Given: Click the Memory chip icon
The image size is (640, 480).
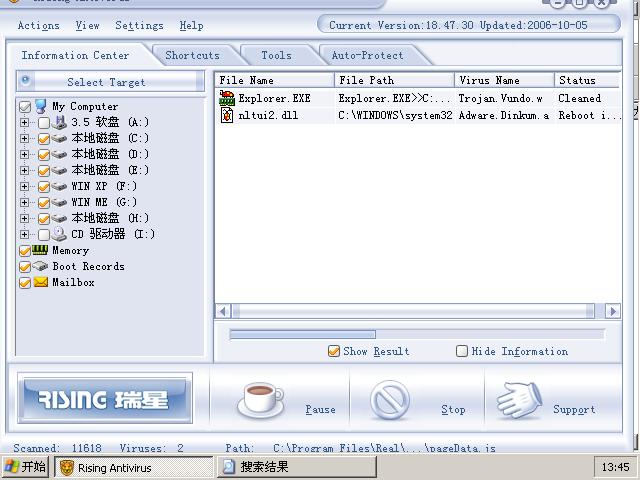Looking at the screenshot, I should pos(40,250).
